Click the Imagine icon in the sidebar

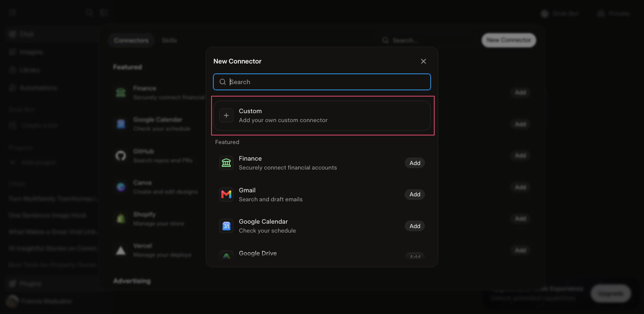[x=13, y=52]
